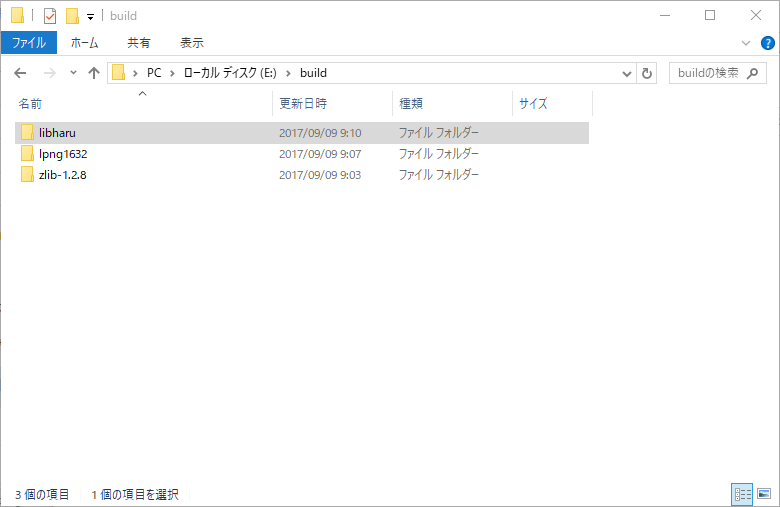Open the address bar history dropdown

click(627, 74)
